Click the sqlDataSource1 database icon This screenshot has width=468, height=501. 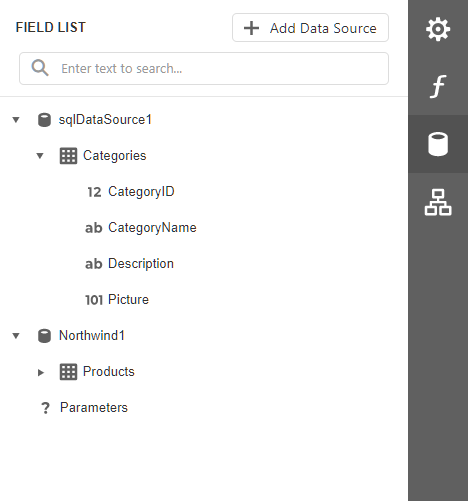pyautogui.click(x=44, y=120)
